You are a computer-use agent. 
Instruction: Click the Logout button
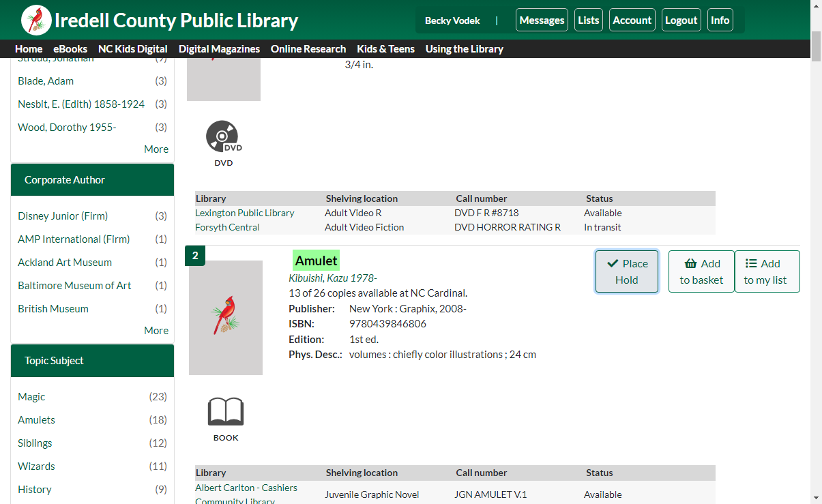point(681,20)
